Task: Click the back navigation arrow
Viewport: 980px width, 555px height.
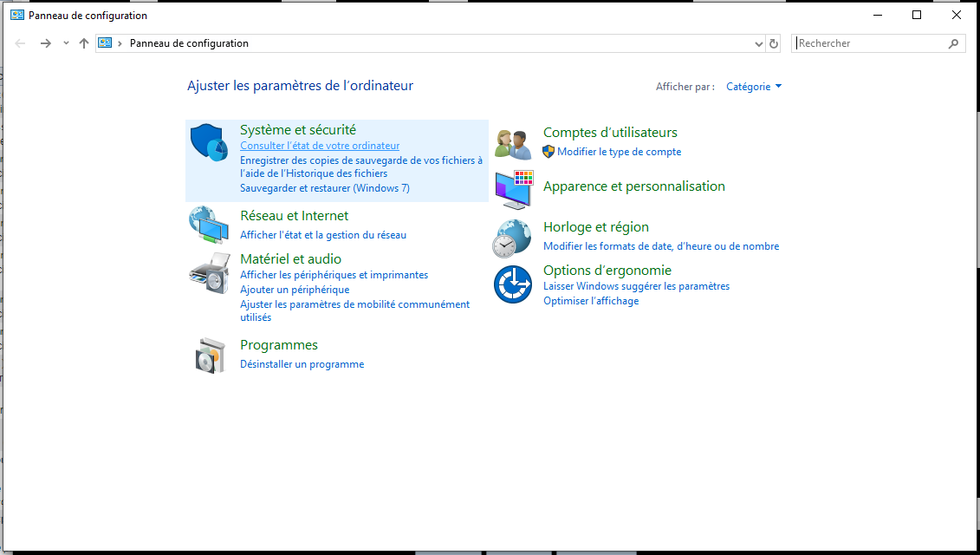Action: pos(21,43)
